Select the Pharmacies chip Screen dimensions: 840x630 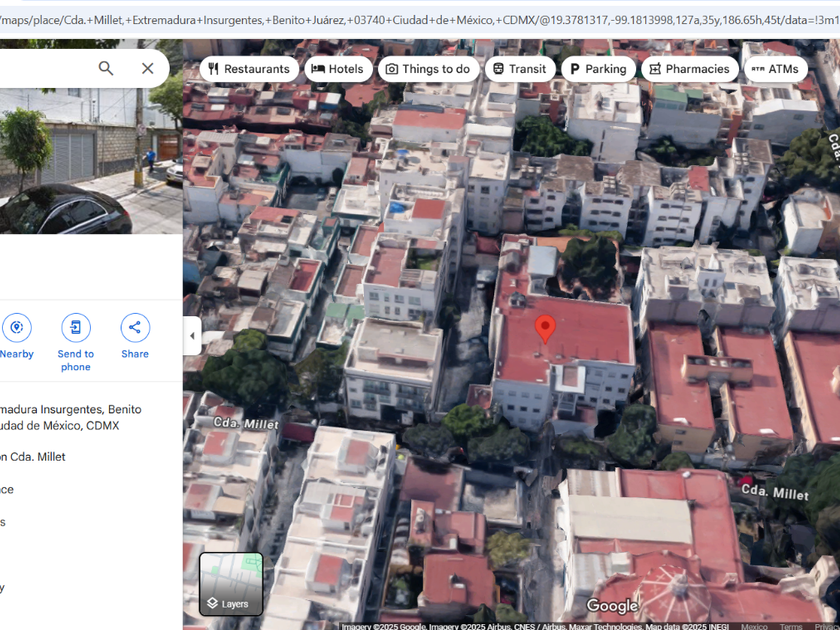tap(689, 69)
